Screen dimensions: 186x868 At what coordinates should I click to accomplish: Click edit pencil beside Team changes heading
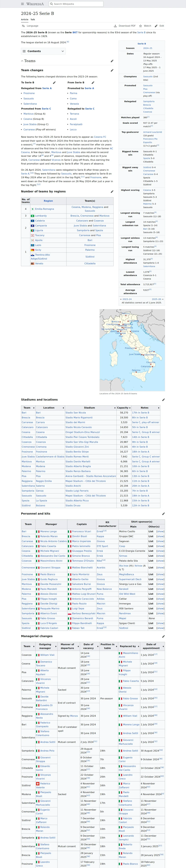pyautogui.click(x=112, y=70)
